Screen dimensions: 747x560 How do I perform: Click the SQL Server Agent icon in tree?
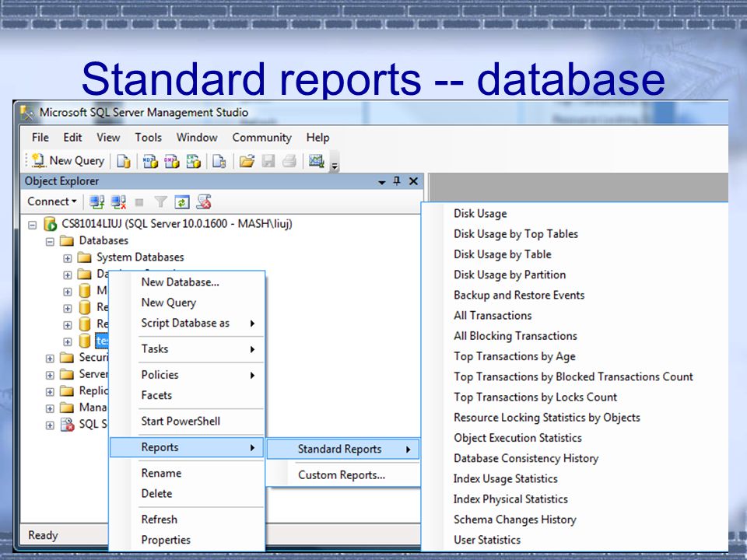(x=67, y=425)
